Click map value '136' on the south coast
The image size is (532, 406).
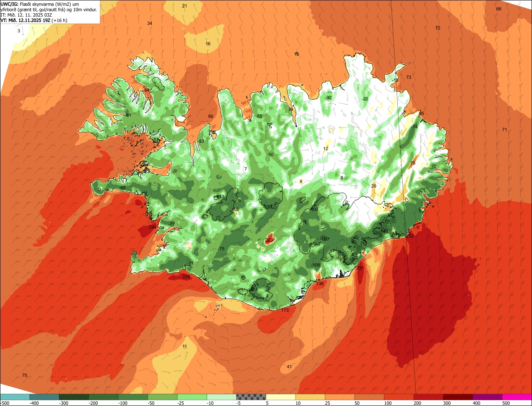point(320,284)
